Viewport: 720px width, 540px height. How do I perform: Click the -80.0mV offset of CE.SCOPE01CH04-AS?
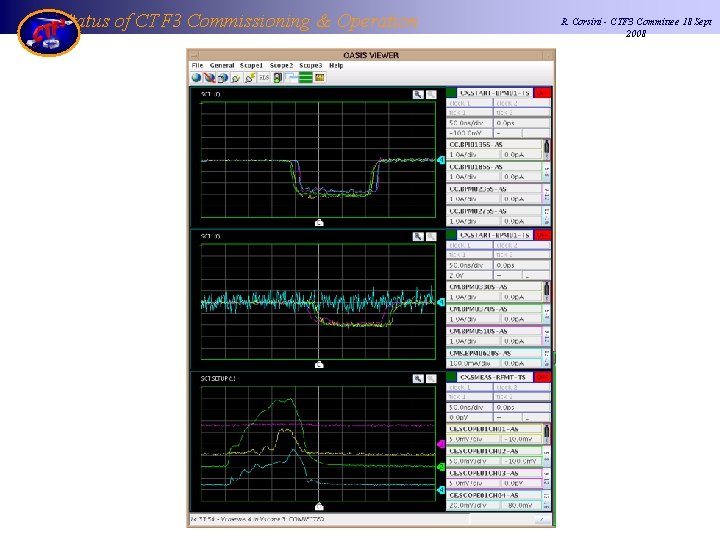click(521, 505)
